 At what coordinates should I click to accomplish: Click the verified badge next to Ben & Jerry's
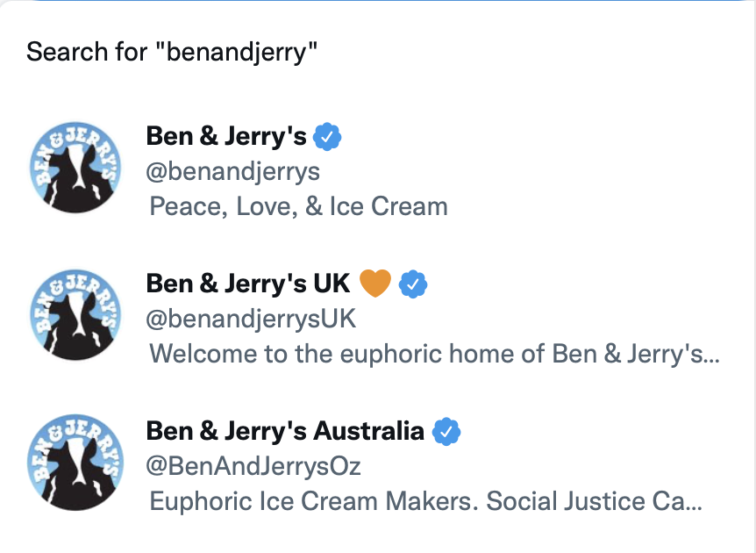[x=327, y=137]
